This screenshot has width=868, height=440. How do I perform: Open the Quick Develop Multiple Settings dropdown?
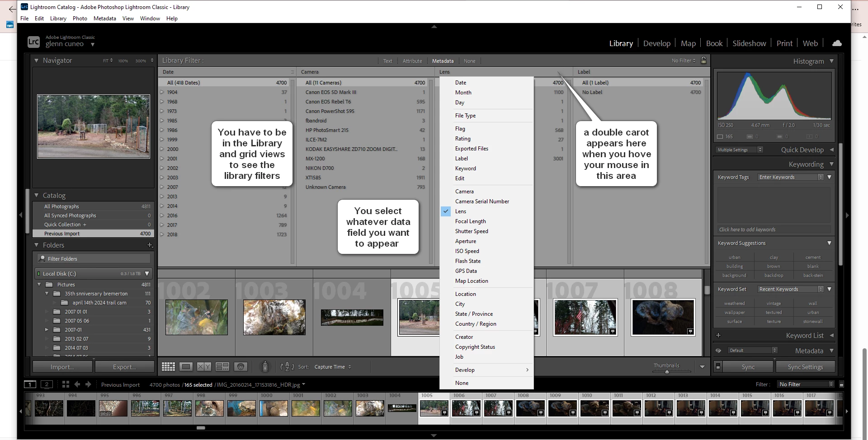coord(739,150)
